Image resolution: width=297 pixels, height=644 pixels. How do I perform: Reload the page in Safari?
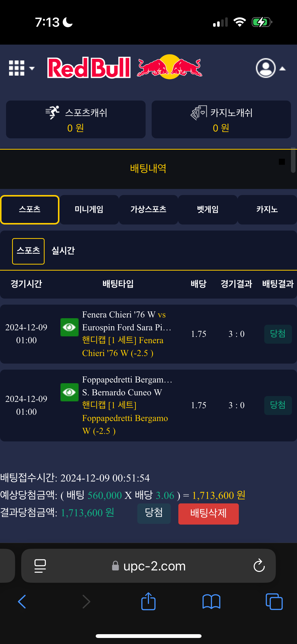259,566
